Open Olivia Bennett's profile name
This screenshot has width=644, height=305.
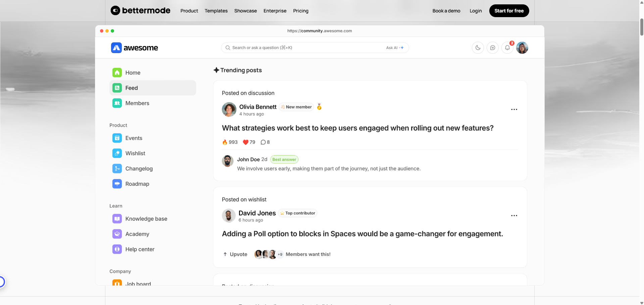[x=258, y=107]
